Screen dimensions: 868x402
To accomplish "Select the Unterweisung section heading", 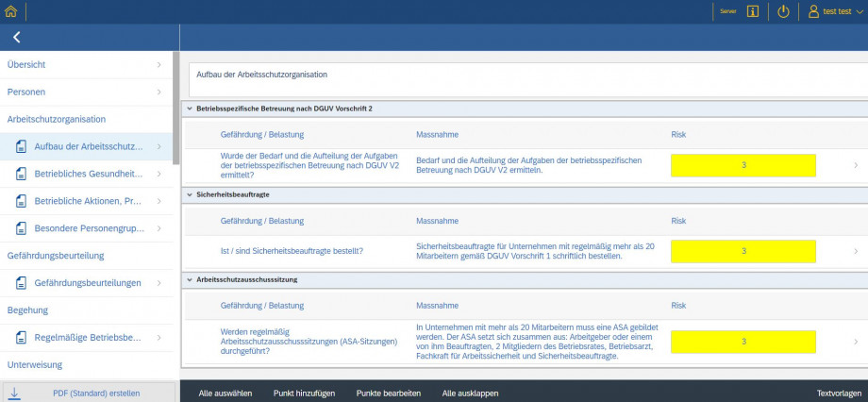I will 35,365.
